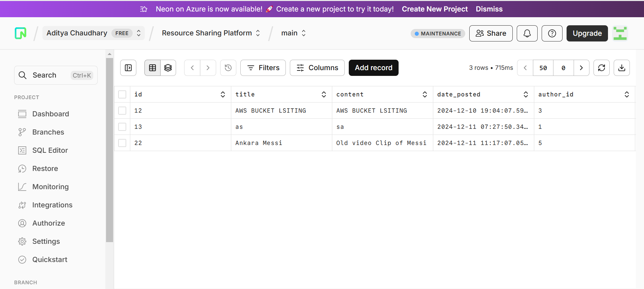The image size is (644, 289).
Task: Refresh the table data
Action: tap(602, 68)
